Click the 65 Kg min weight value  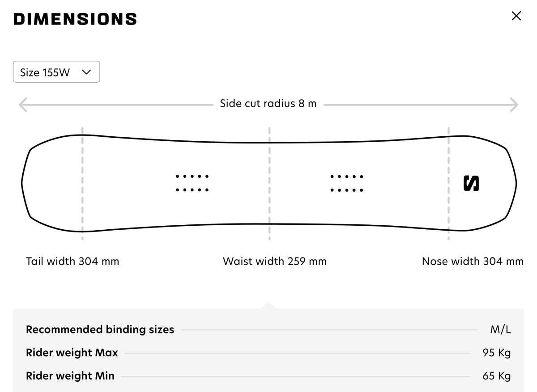click(497, 376)
